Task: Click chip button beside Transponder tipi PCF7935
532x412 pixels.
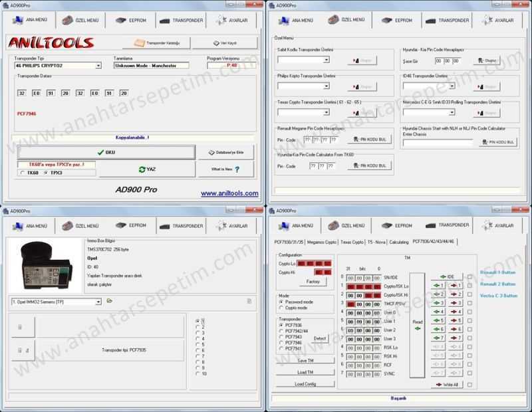Action: 23,350
